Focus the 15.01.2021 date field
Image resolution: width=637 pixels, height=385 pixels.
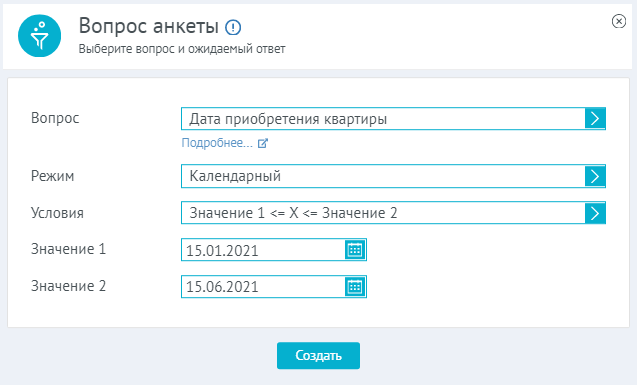(263, 250)
